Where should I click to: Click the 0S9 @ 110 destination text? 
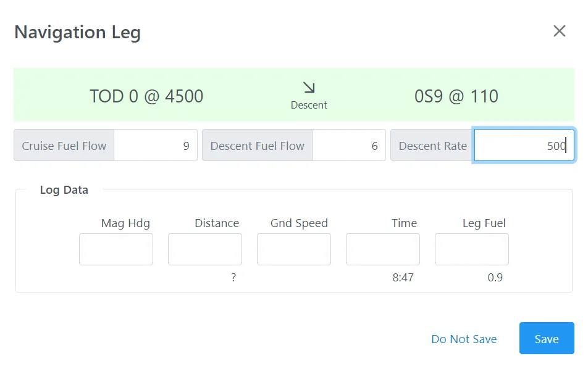click(456, 96)
